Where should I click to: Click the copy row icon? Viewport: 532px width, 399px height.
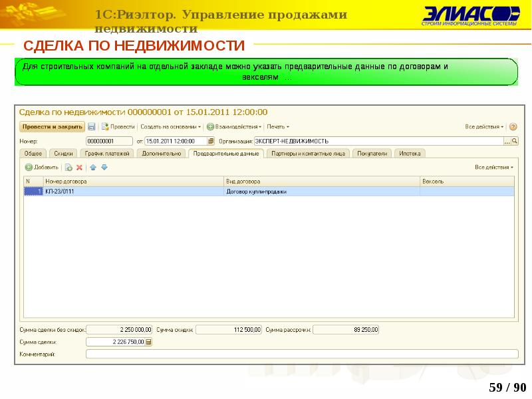point(68,168)
